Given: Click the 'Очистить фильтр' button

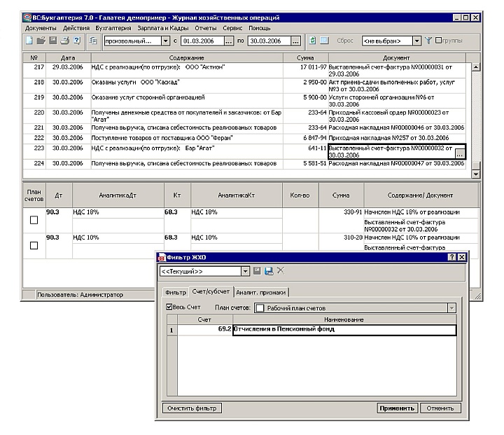Looking at the screenshot, I should pyautogui.click(x=191, y=408).
